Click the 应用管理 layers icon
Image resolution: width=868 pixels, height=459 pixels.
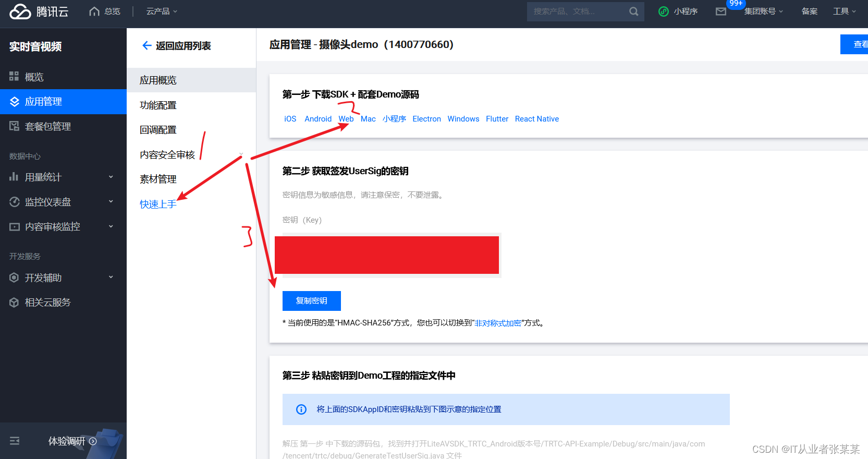pyautogui.click(x=14, y=102)
